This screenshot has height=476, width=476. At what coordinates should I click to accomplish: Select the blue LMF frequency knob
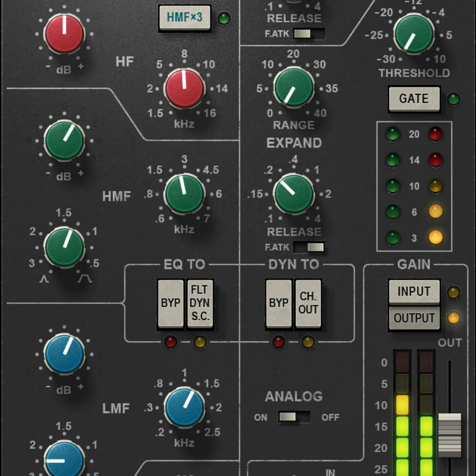point(184,407)
